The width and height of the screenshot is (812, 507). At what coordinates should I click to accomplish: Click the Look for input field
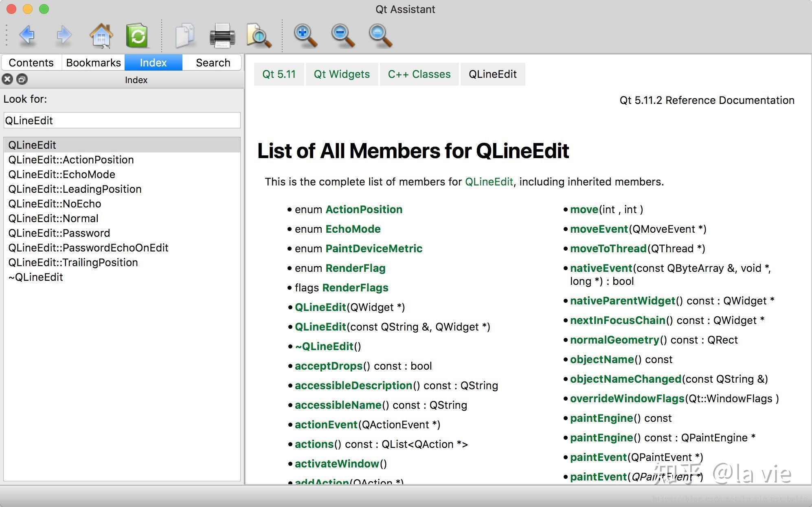(x=122, y=121)
